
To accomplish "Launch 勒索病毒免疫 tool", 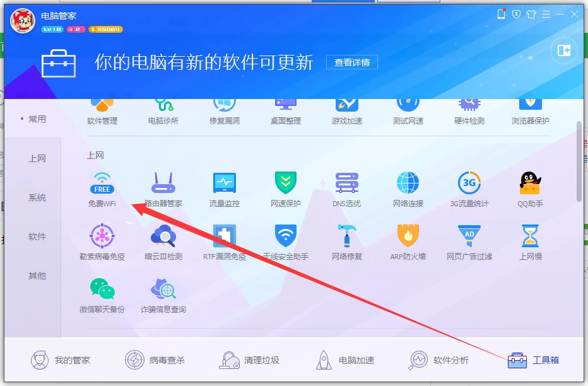I will pyautogui.click(x=102, y=242).
